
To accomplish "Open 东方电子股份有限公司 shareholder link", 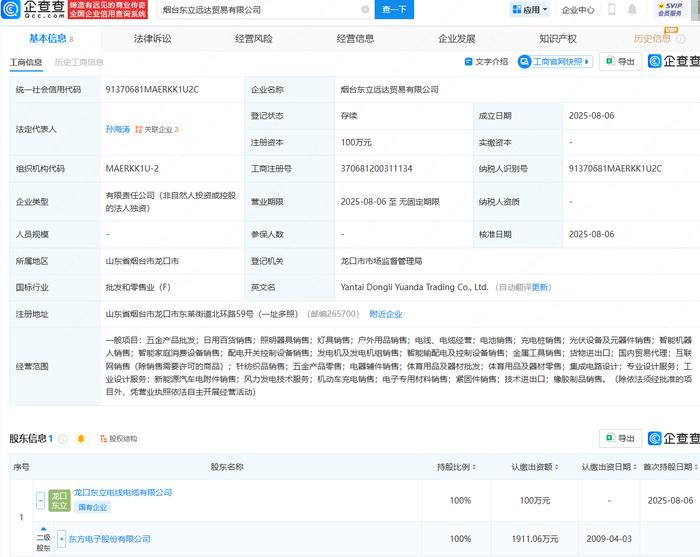I will (109, 539).
